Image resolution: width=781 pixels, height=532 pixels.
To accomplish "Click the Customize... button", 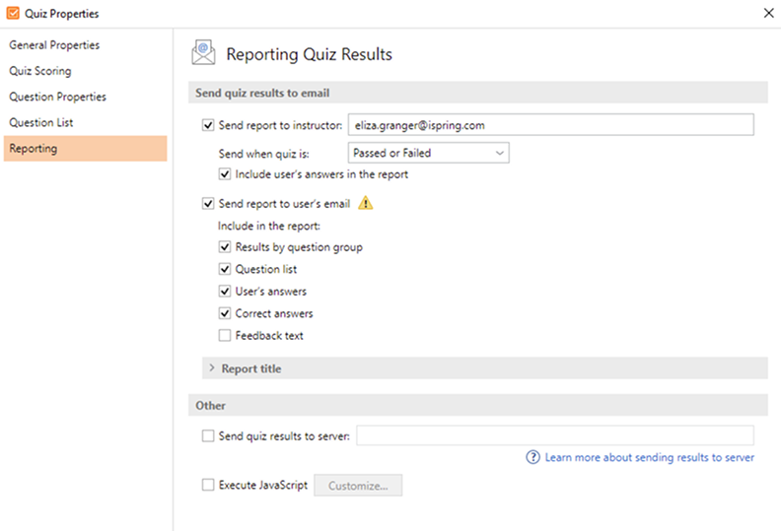I will pos(358,486).
